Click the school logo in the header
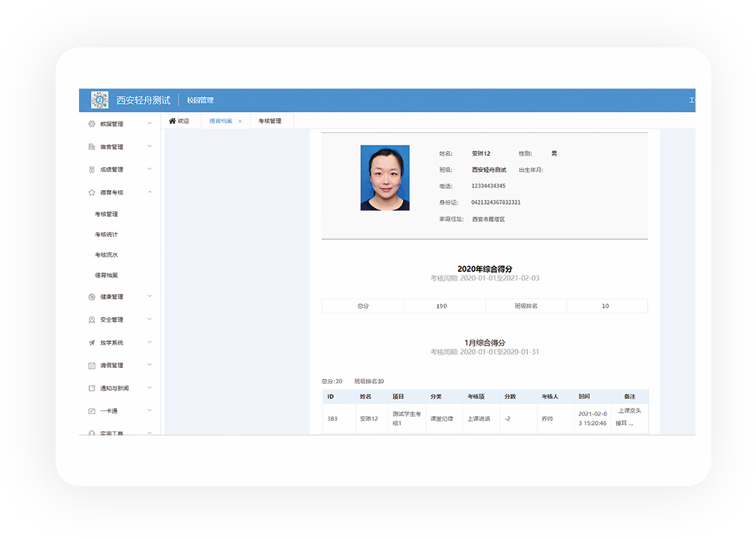This screenshot has width=756, height=539. point(100,100)
